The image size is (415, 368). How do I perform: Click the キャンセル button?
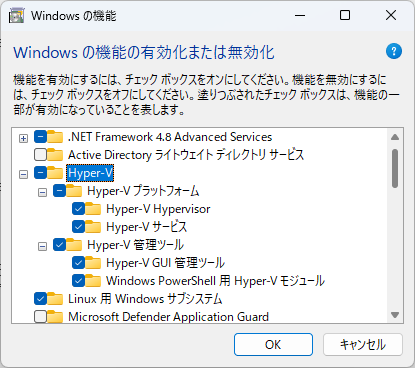tap(363, 344)
